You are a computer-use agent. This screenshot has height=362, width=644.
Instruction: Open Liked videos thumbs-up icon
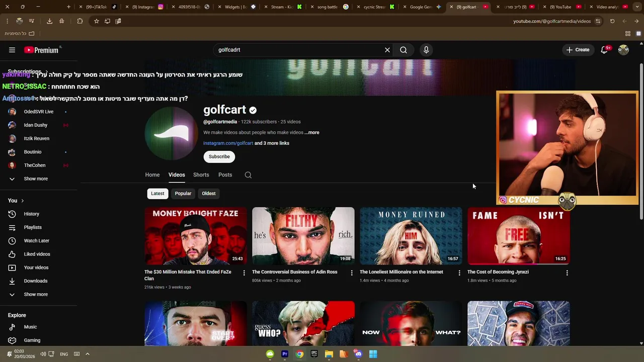(x=12, y=254)
